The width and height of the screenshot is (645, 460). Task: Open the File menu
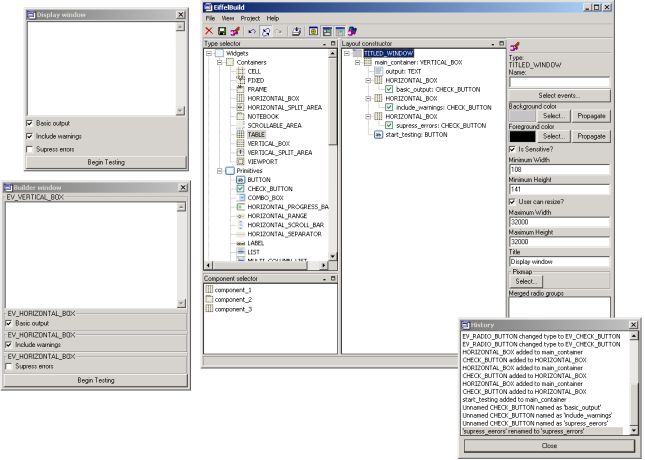click(x=210, y=19)
